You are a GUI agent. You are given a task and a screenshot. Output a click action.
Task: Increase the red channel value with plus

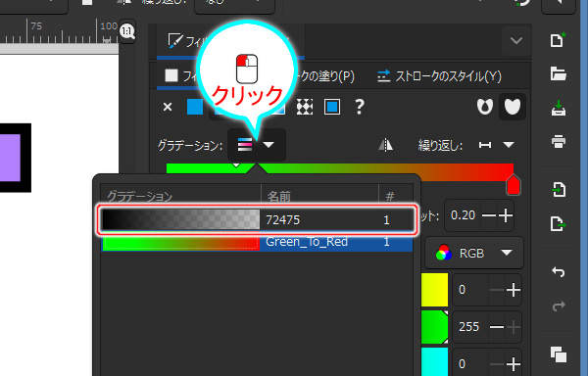[x=514, y=290]
